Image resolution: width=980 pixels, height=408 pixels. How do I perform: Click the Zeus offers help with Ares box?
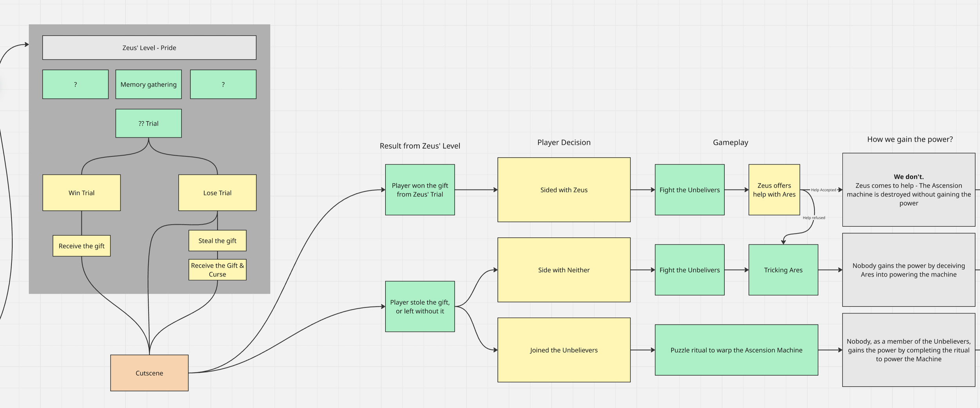point(774,190)
